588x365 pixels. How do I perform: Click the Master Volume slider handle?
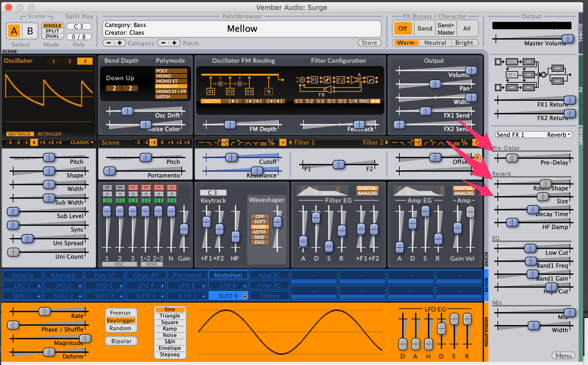coord(567,39)
